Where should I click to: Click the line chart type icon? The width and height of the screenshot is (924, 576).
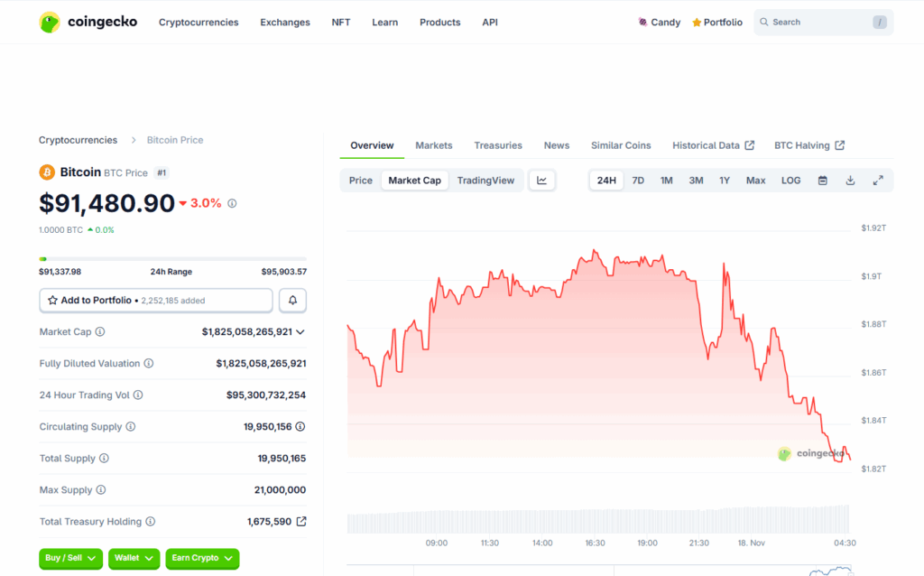coord(541,181)
